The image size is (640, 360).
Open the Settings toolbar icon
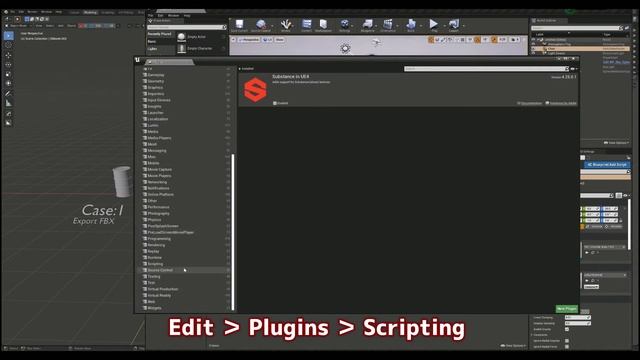tap(344, 25)
